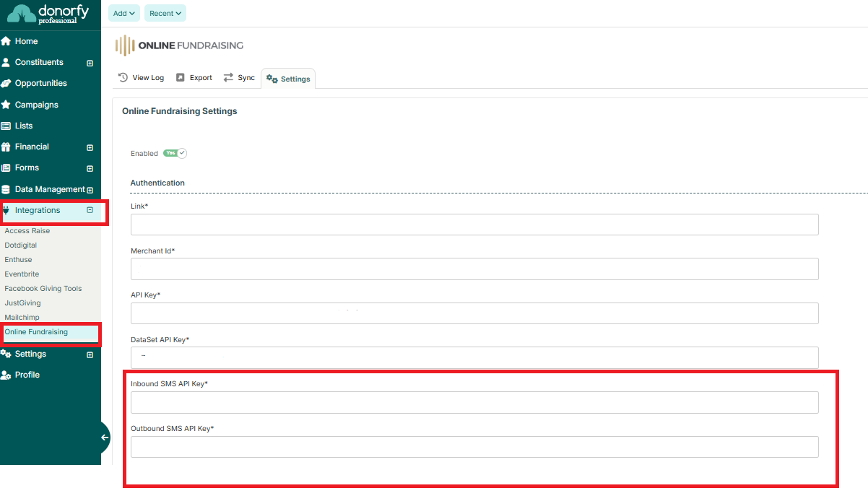Expand the Settings submenu in sidebar
This screenshot has width=868, height=496.
(x=90, y=354)
